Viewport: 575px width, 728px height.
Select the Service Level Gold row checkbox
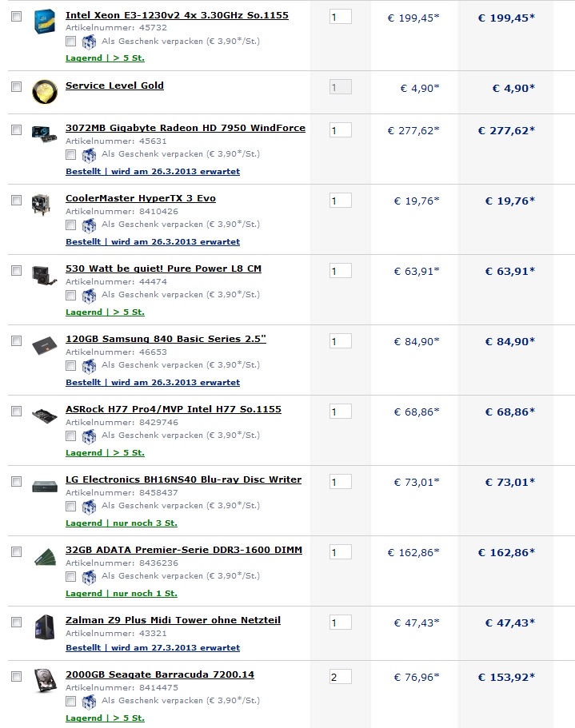click(16, 87)
